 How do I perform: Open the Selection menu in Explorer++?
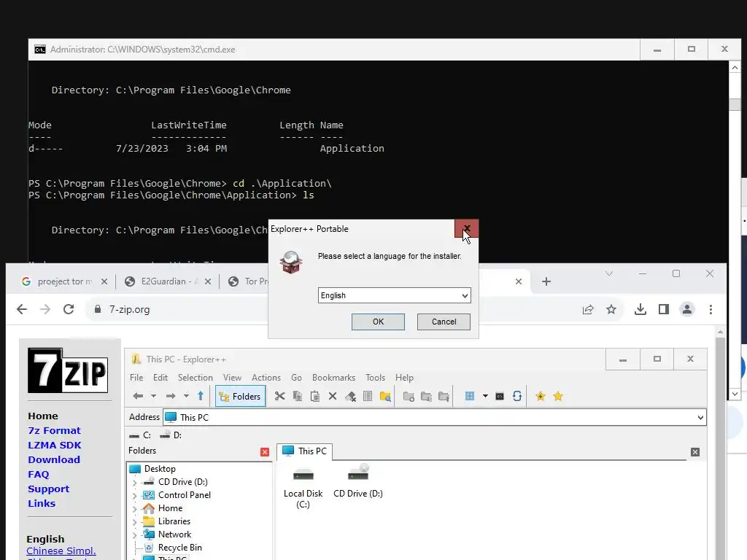[196, 378]
